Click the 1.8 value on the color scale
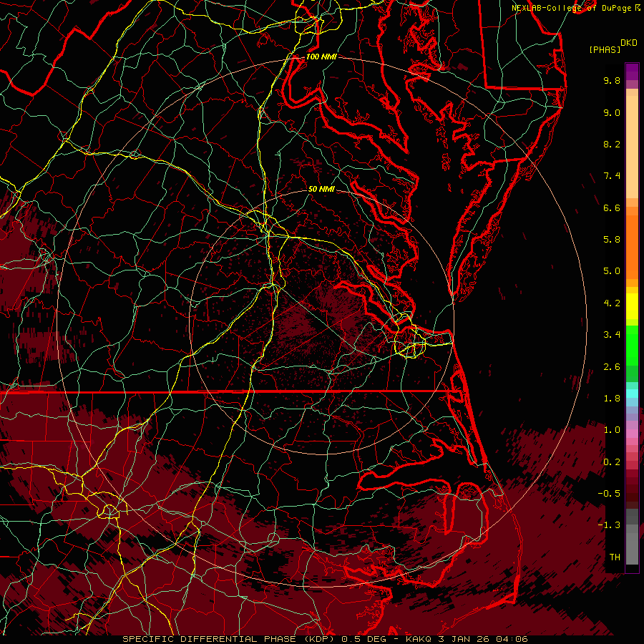Viewport: 644px width, 644px height. (612, 399)
